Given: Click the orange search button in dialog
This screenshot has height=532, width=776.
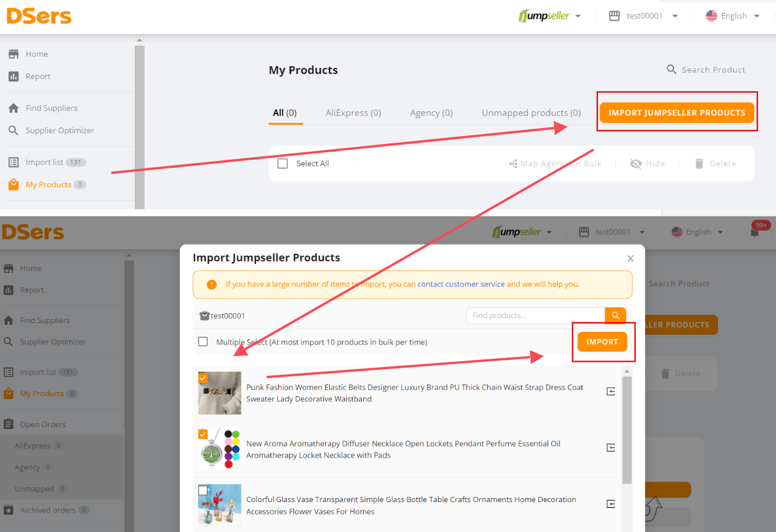Looking at the screenshot, I should pos(616,315).
